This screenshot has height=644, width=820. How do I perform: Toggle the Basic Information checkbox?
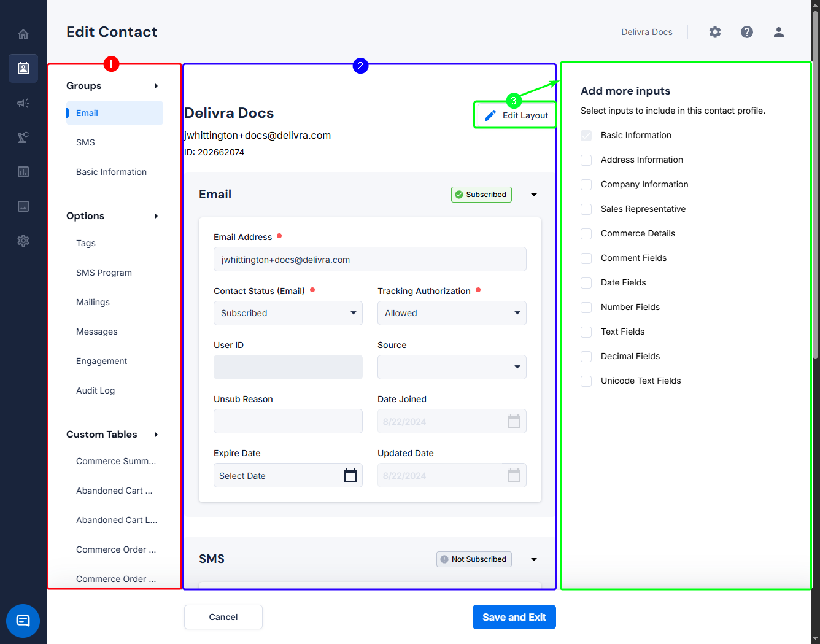[586, 136]
